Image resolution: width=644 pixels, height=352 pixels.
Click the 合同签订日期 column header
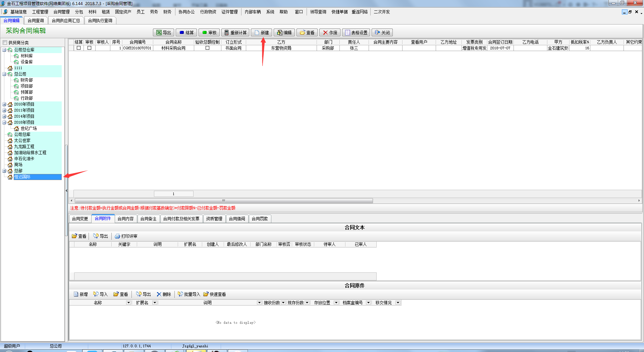click(x=500, y=42)
